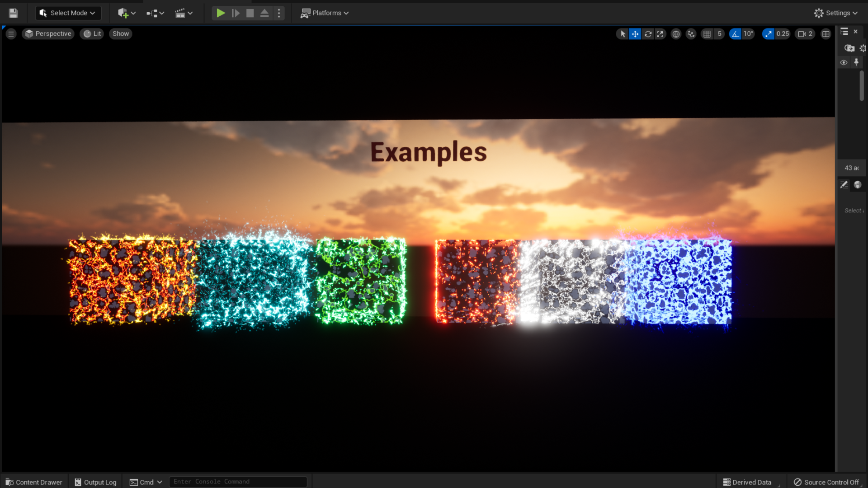This screenshot has height=488, width=868.
Task: Change grid snap size value 5
Action: (719, 34)
